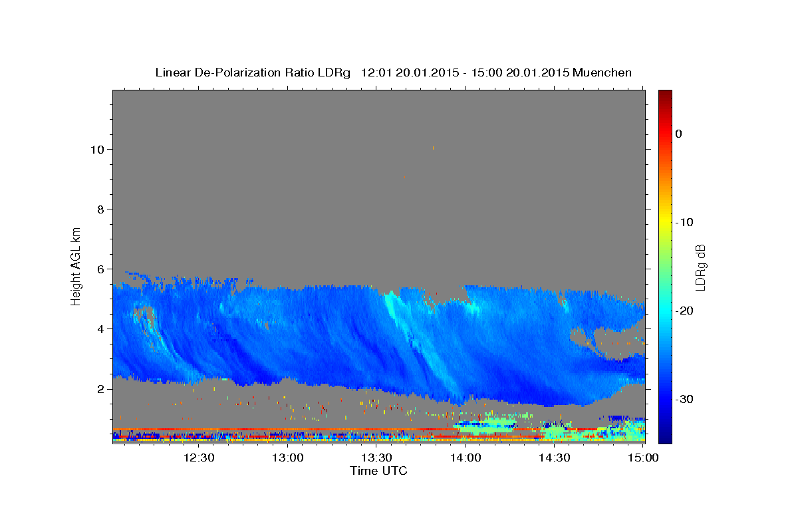
Task: Click the colorbar label -30
Action: [x=684, y=399]
